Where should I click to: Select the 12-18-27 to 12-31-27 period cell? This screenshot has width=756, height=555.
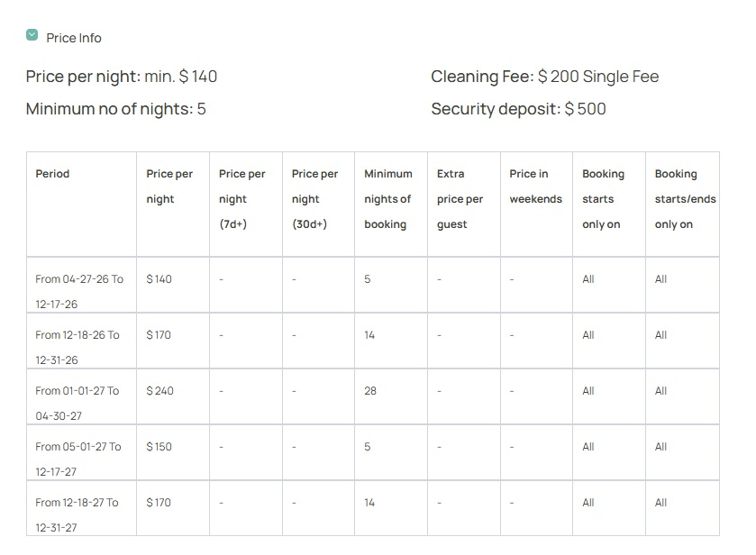click(81, 508)
